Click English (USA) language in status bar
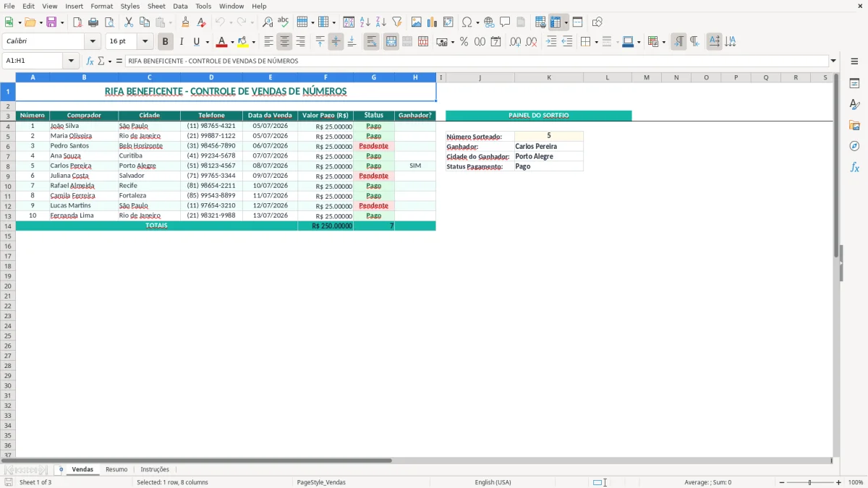 click(493, 482)
